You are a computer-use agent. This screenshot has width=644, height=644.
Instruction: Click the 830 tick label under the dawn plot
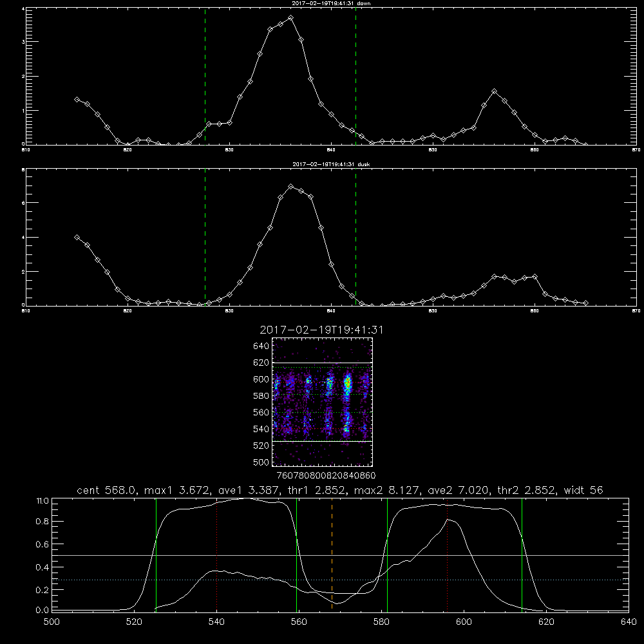pos(229,150)
